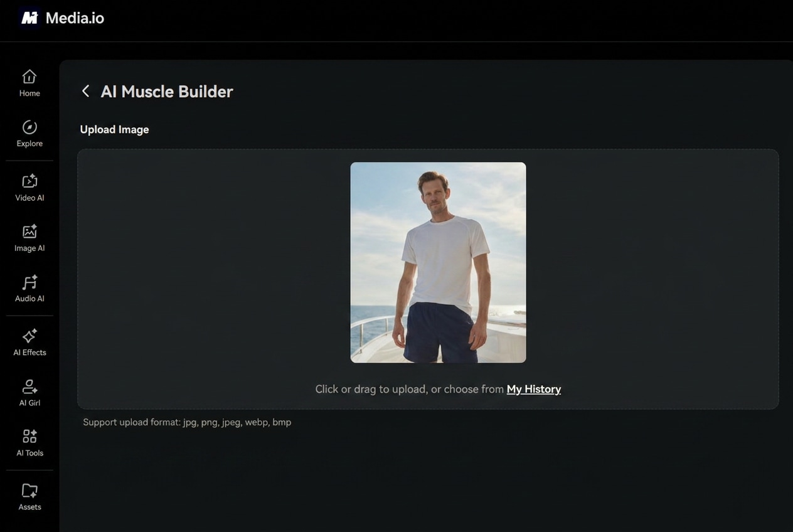Image resolution: width=793 pixels, height=532 pixels.
Task: Click the "AI Muscle Builder" title
Action: (167, 92)
